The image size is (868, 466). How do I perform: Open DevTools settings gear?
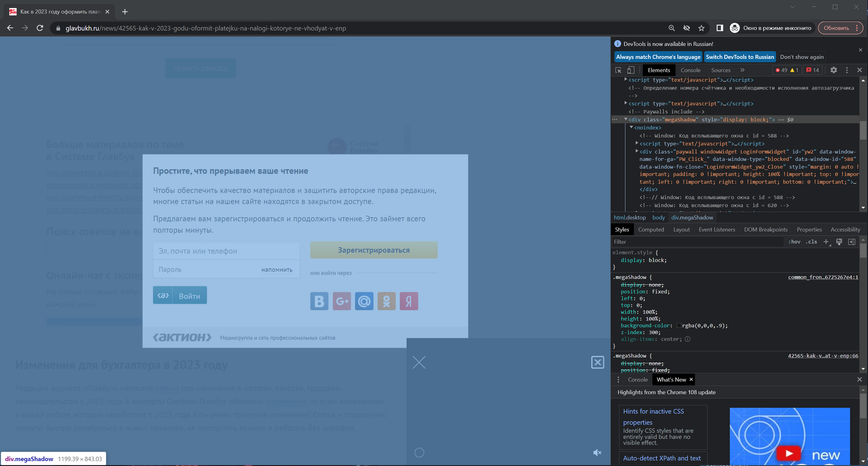[x=833, y=70]
